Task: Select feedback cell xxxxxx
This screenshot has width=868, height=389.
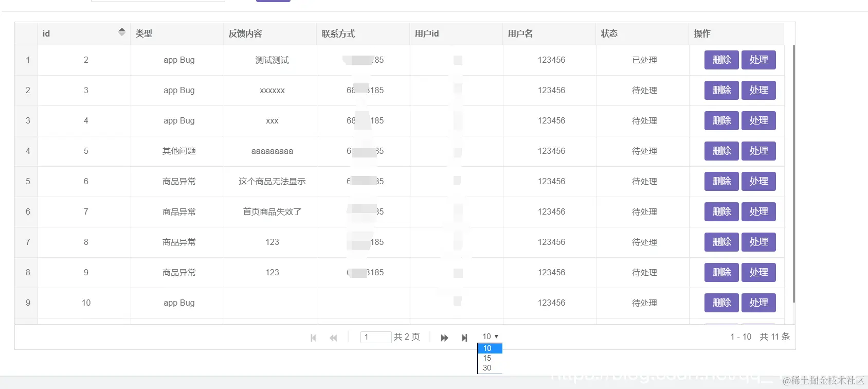Action: click(270, 91)
